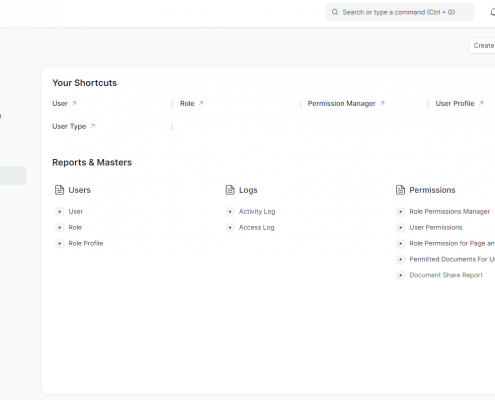The height and width of the screenshot is (400, 495).
Task: Select the highlighted sidebar item
Action: point(13,175)
